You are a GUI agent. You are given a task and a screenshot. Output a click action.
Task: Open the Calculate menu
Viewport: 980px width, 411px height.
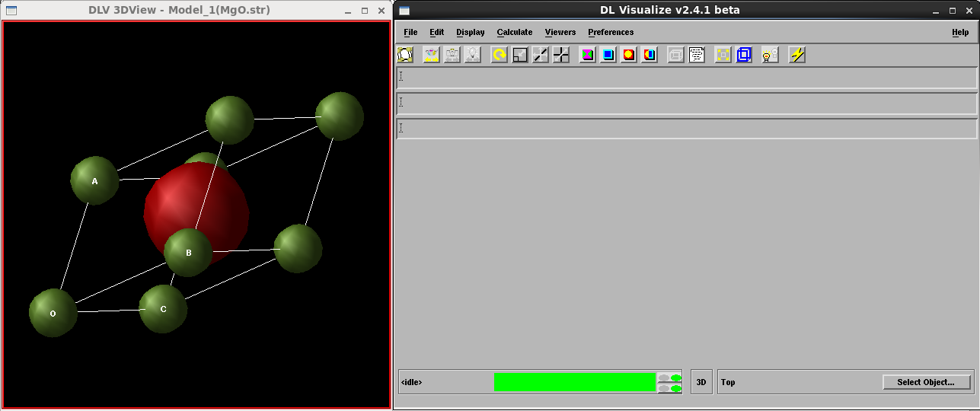[x=515, y=32]
